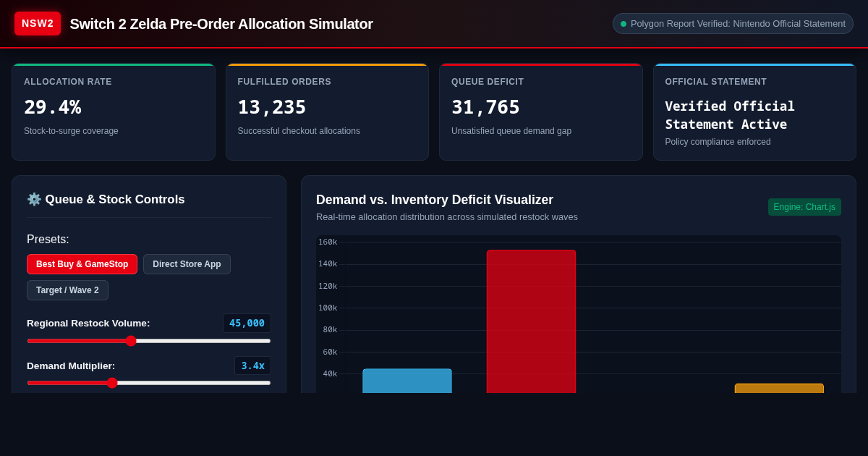The width and height of the screenshot is (868, 456).
Task: Click the Real-time allocation distribution subtitle
Action: [447, 217]
